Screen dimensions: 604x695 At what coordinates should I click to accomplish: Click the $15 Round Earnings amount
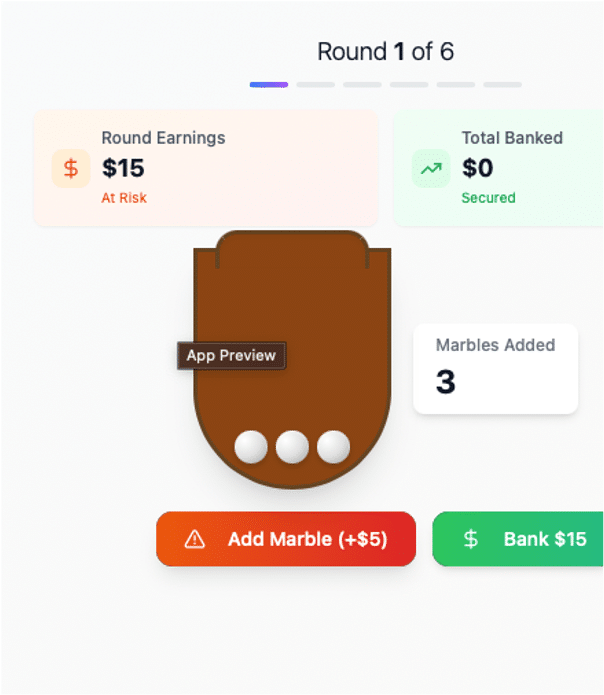[x=123, y=167]
